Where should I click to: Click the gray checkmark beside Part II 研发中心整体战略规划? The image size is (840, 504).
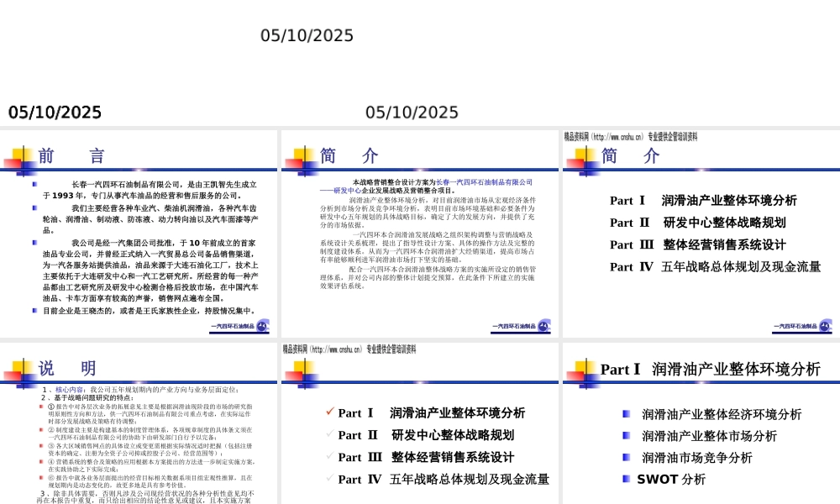pos(330,433)
